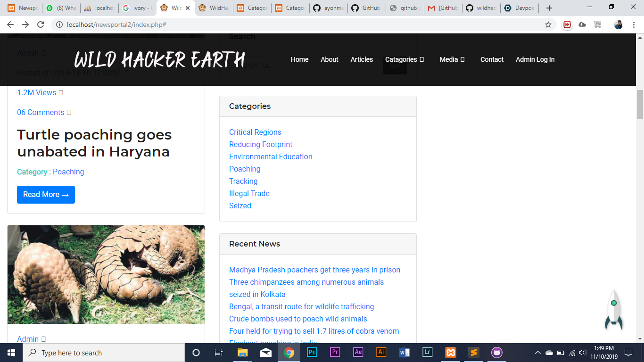The image size is (644, 362).
Task: Open XAMPP control panel from the taskbar
Action: click(451, 353)
